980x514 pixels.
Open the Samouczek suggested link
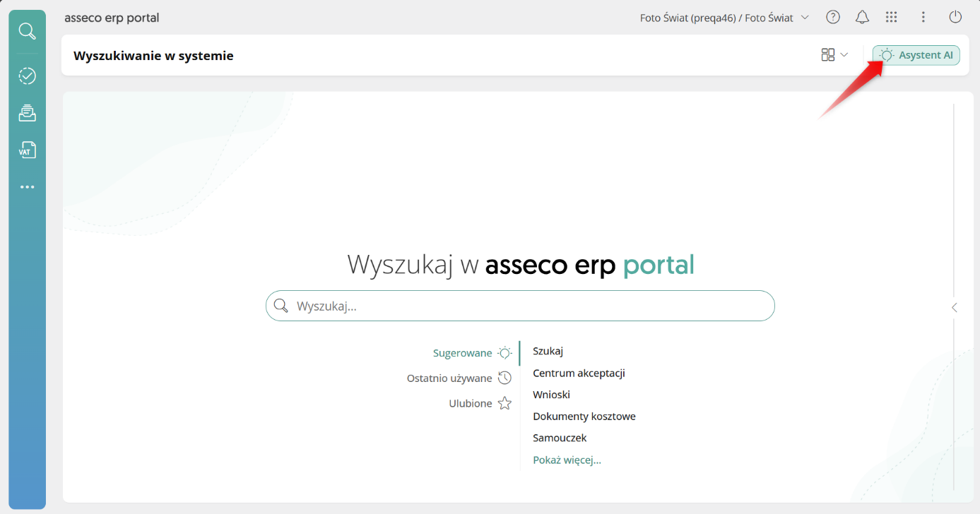[560, 438]
